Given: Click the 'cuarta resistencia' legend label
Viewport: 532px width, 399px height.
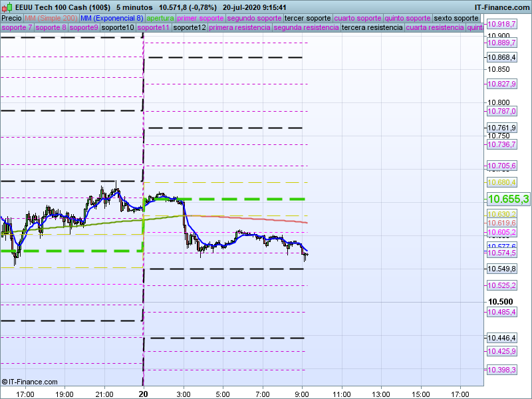Looking at the screenshot, I should [x=435, y=28].
